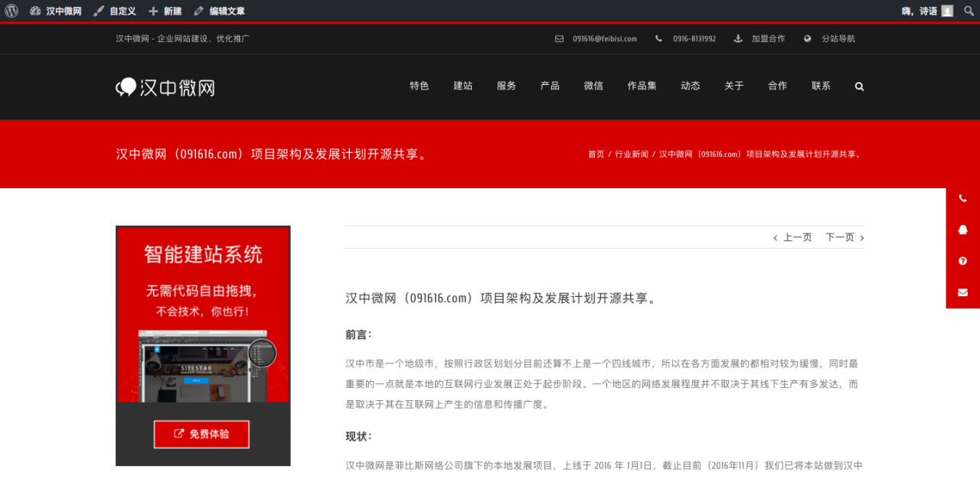Click the floating QQ chat icon

pyautogui.click(x=962, y=230)
